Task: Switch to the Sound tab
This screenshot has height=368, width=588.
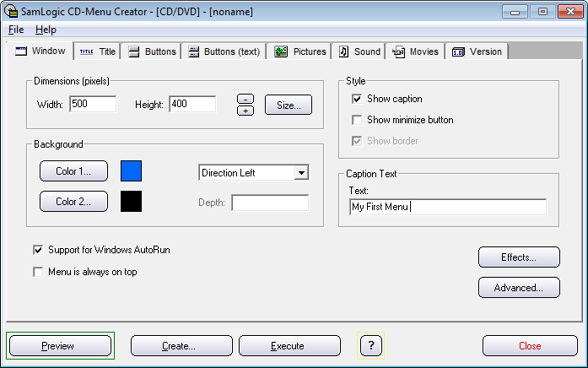Action: 359,51
